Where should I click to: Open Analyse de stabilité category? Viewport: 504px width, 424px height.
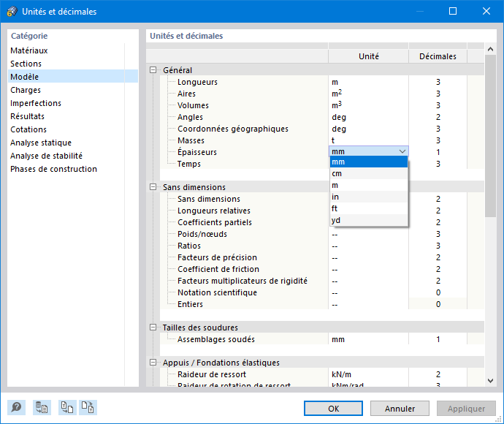46,156
